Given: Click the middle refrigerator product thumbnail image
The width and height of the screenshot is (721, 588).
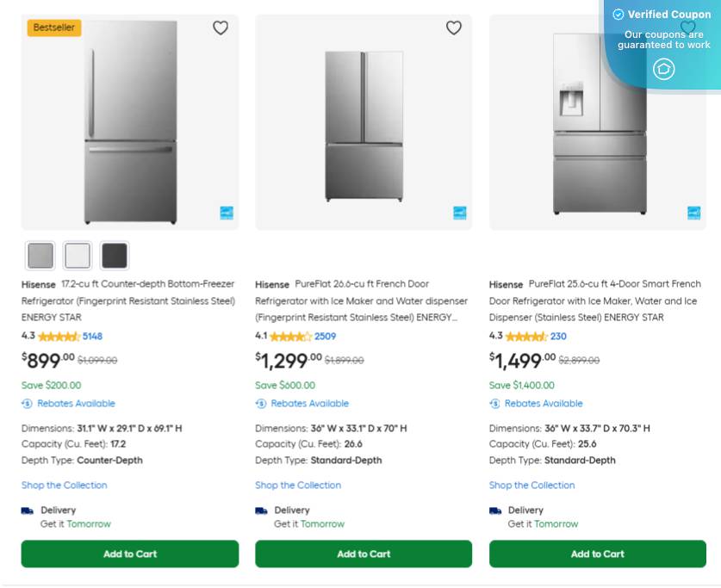Looking at the screenshot, I should (x=363, y=121).
